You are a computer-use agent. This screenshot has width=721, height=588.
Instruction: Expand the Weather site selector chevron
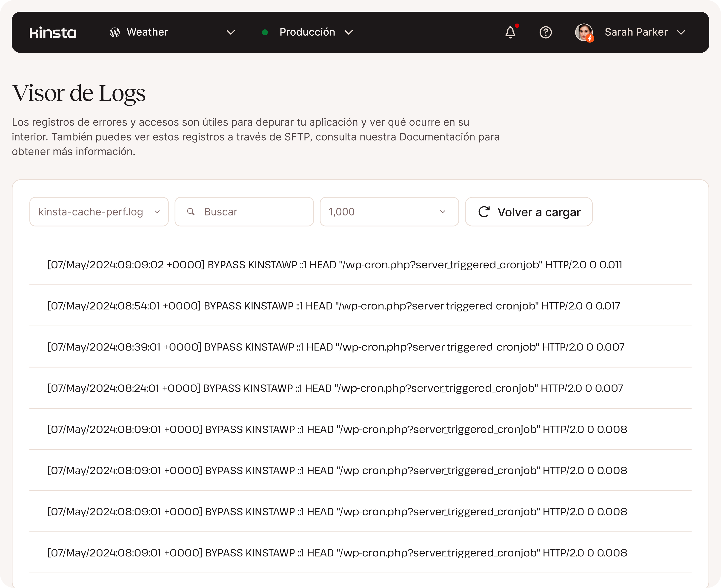tap(231, 33)
